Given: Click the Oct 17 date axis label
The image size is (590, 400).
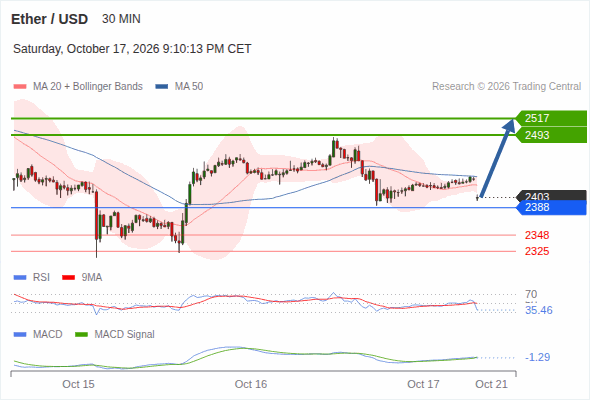Looking at the screenshot, I should [423, 384].
